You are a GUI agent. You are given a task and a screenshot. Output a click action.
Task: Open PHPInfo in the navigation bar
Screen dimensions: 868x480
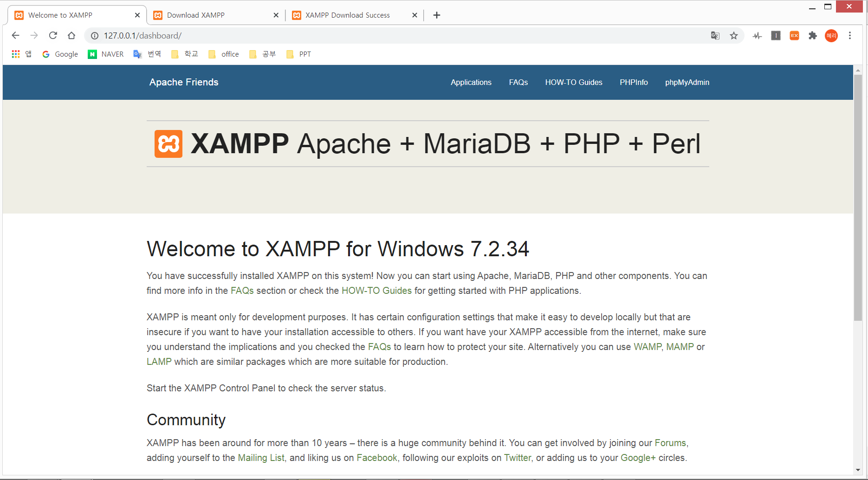[x=634, y=82]
